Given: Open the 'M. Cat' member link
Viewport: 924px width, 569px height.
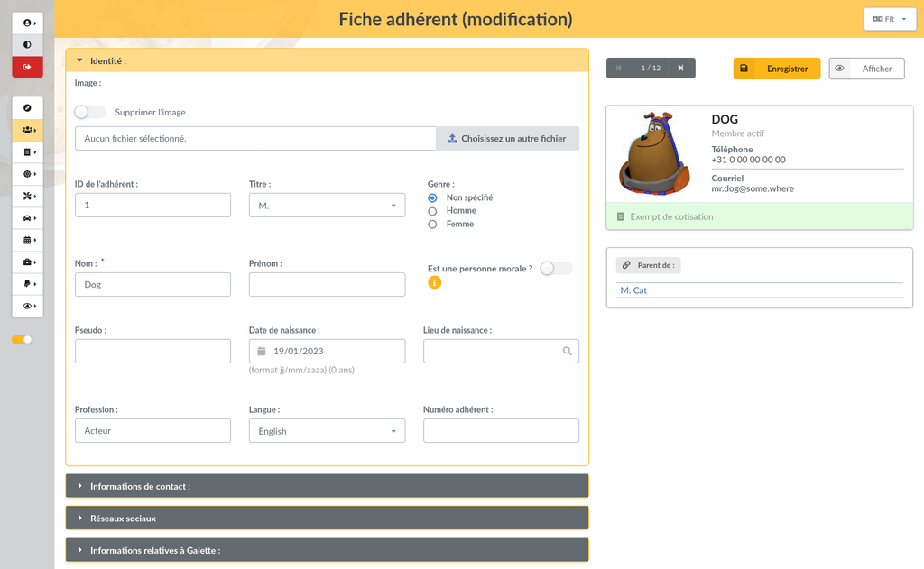Looking at the screenshot, I should [633, 290].
